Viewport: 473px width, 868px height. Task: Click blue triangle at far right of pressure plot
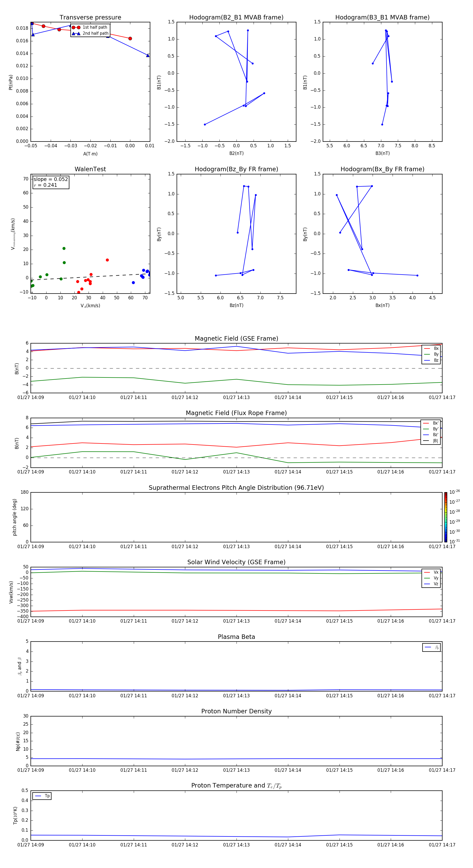pyautogui.click(x=147, y=55)
